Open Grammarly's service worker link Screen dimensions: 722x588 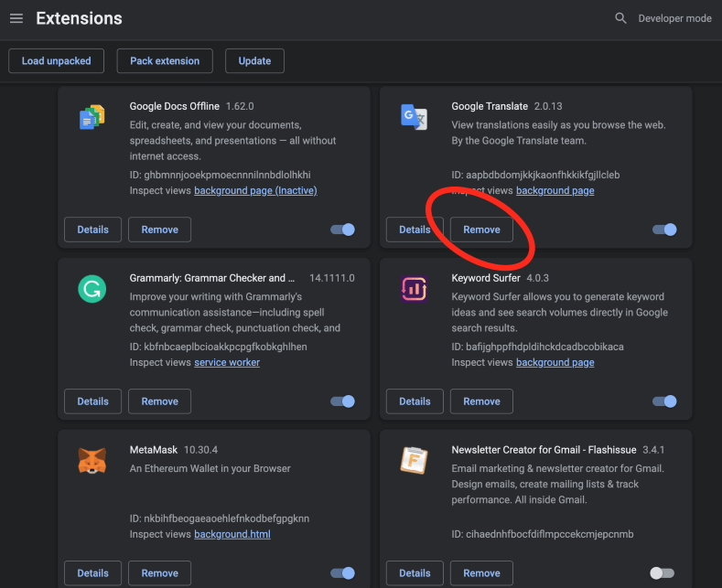[x=227, y=362]
